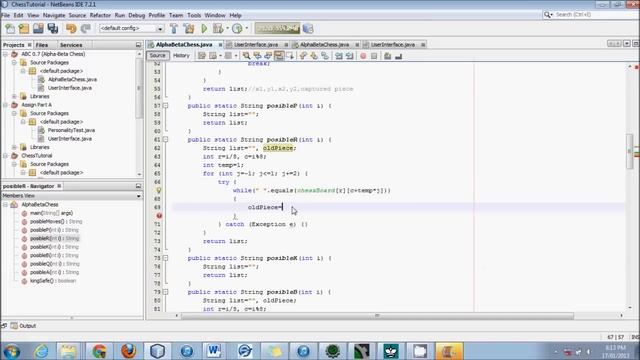Open the Refactor menu

(x=100, y=15)
